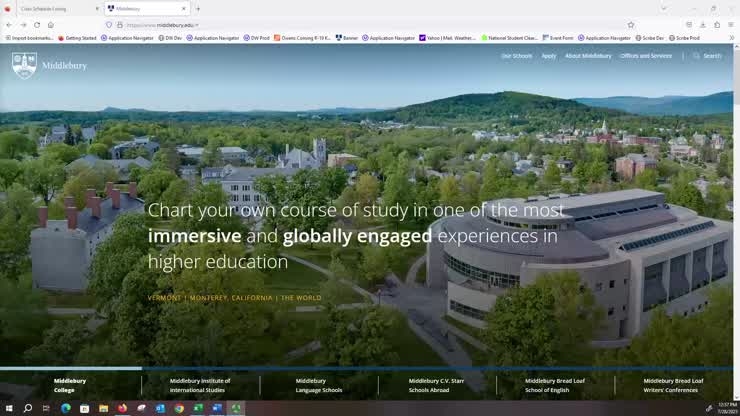Open the Firefox hamburger menu
Image resolution: width=740 pixels, height=416 pixels.
click(x=731, y=25)
